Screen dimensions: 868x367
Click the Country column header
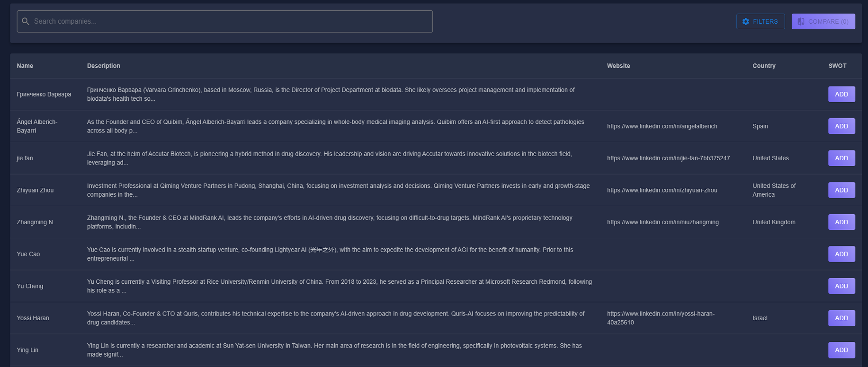pos(763,66)
